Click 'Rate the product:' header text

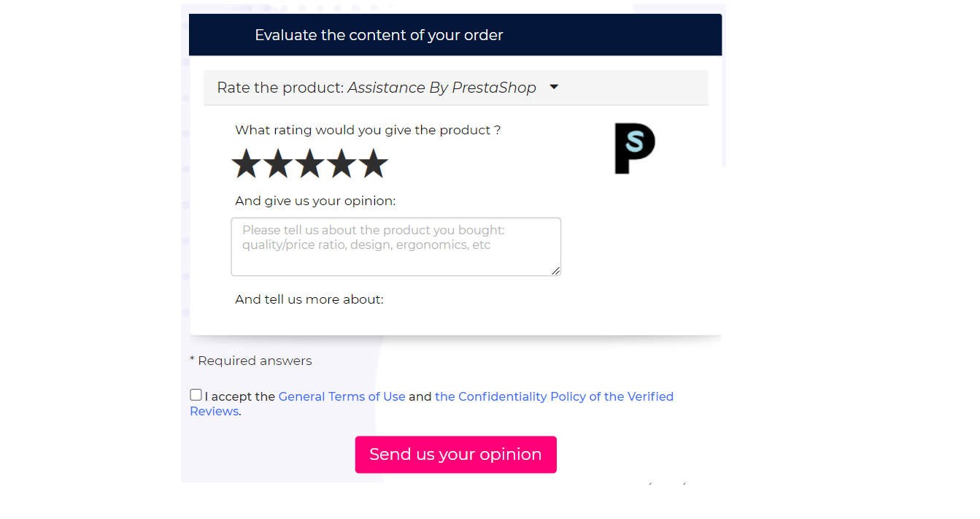[x=280, y=88]
